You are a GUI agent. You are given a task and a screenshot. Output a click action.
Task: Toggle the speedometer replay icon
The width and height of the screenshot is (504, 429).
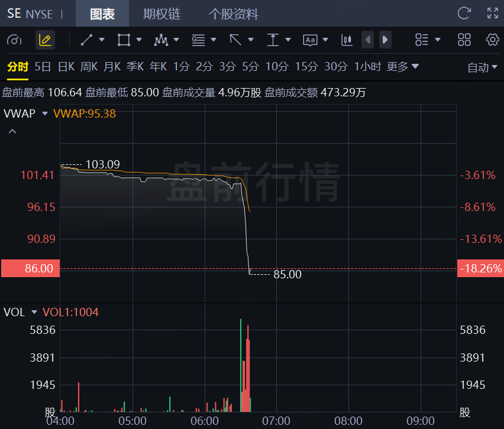pyautogui.click(x=14, y=40)
